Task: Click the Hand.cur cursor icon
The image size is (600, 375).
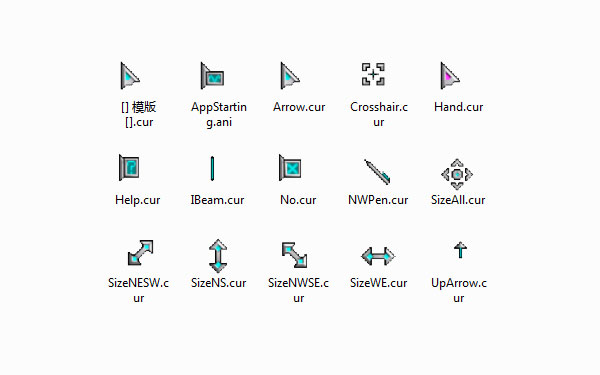Action: coord(450,76)
